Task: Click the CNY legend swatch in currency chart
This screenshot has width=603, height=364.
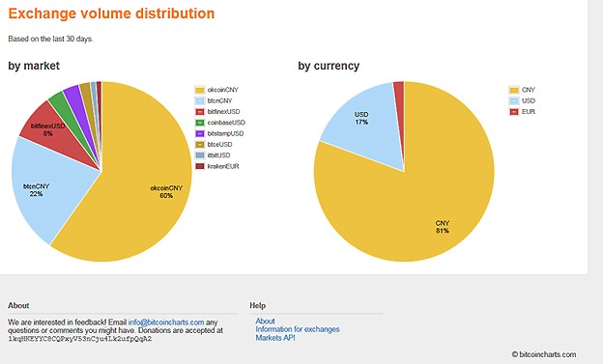Action: (x=514, y=90)
